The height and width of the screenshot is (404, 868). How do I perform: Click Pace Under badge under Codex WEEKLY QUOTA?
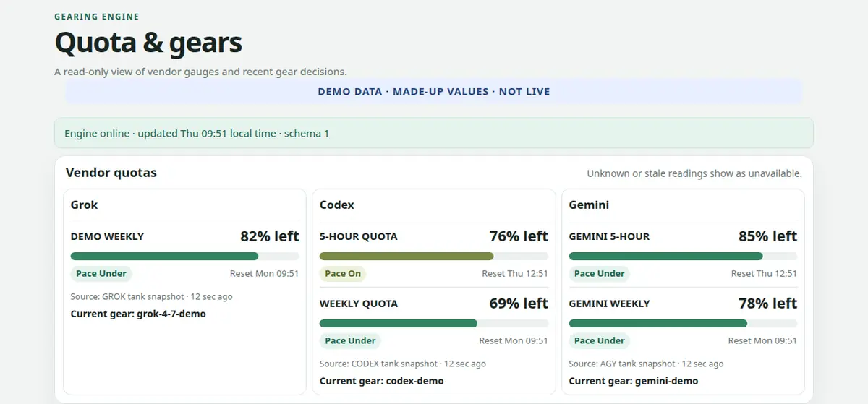point(350,340)
